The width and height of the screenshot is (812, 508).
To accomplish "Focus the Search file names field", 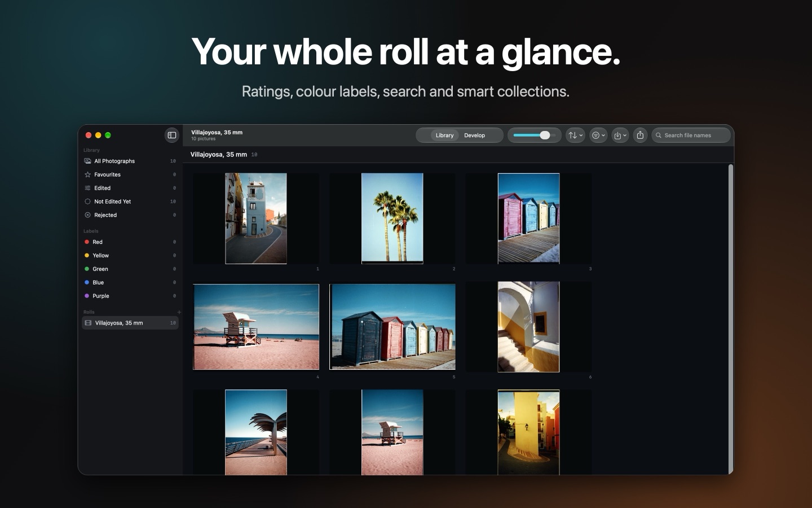I will pyautogui.click(x=691, y=135).
